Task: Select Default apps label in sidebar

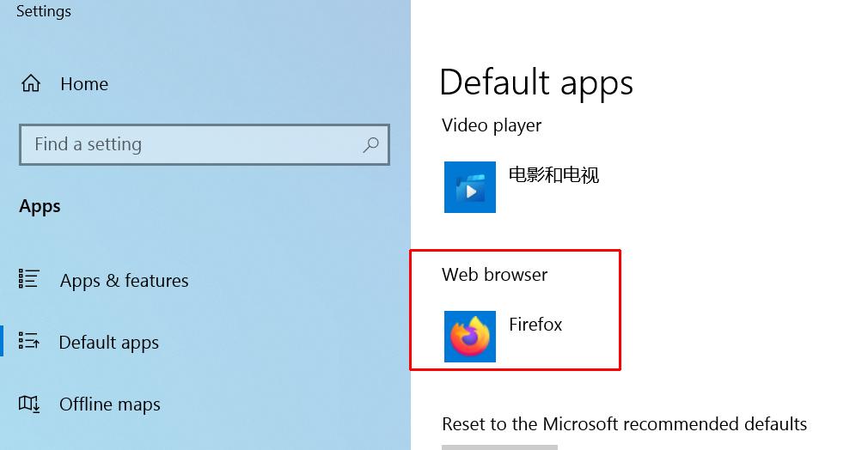Action: [x=108, y=343]
